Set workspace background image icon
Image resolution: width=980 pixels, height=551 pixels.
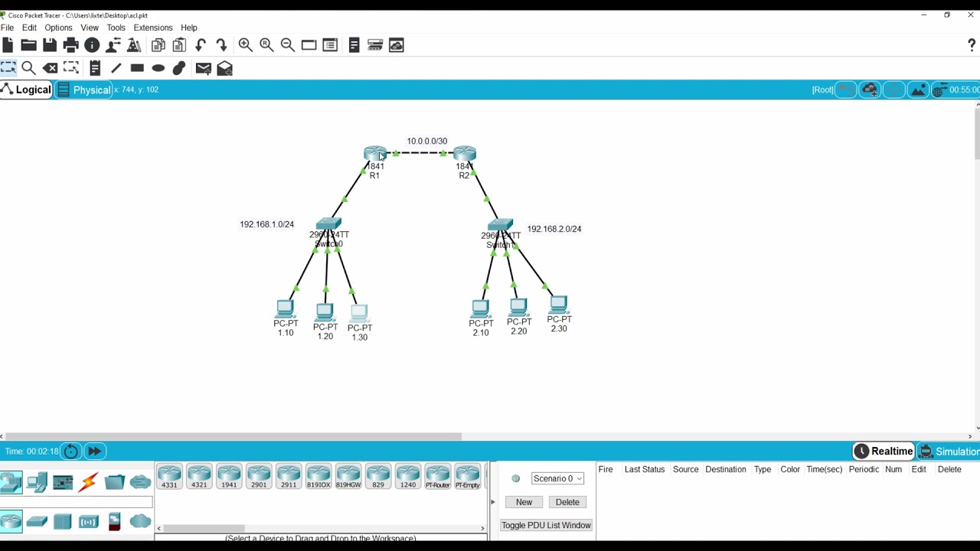pyautogui.click(x=918, y=90)
